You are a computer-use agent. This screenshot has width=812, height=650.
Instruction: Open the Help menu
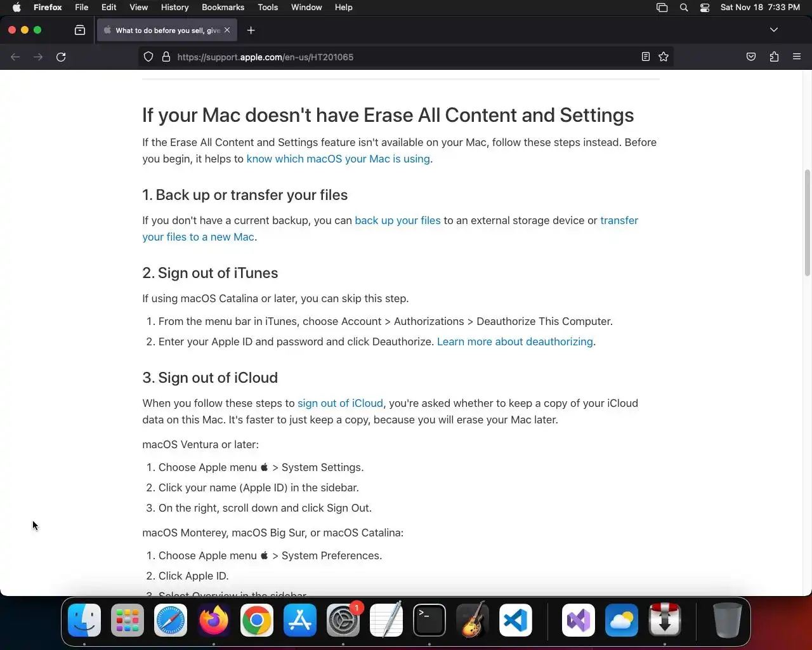344,8
